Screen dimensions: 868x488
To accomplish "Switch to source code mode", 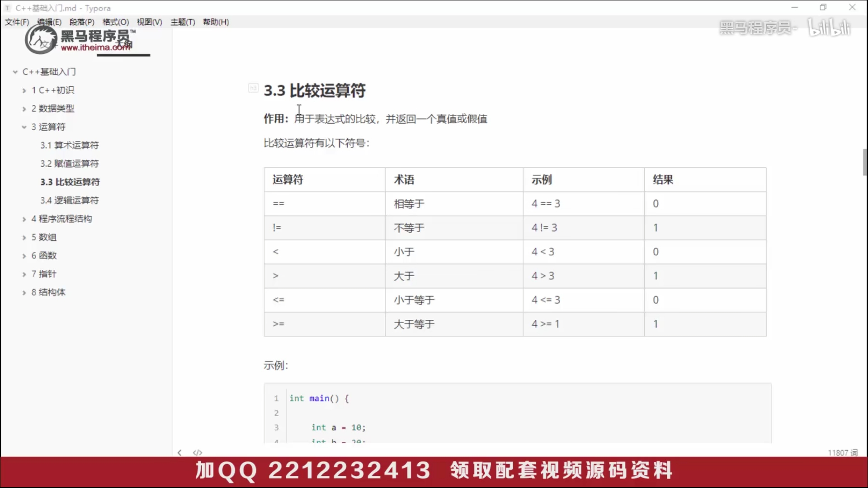I will point(198,453).
